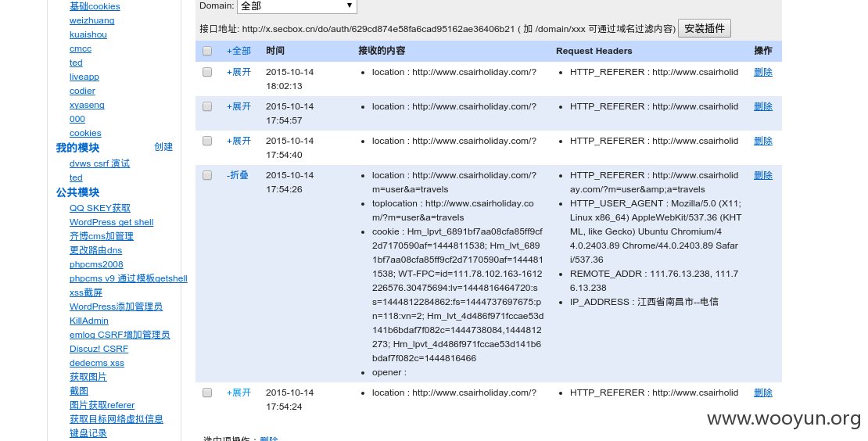Click the Request Headers column header
The height and width of the screenshot is (441, 868).
point(594,51)
